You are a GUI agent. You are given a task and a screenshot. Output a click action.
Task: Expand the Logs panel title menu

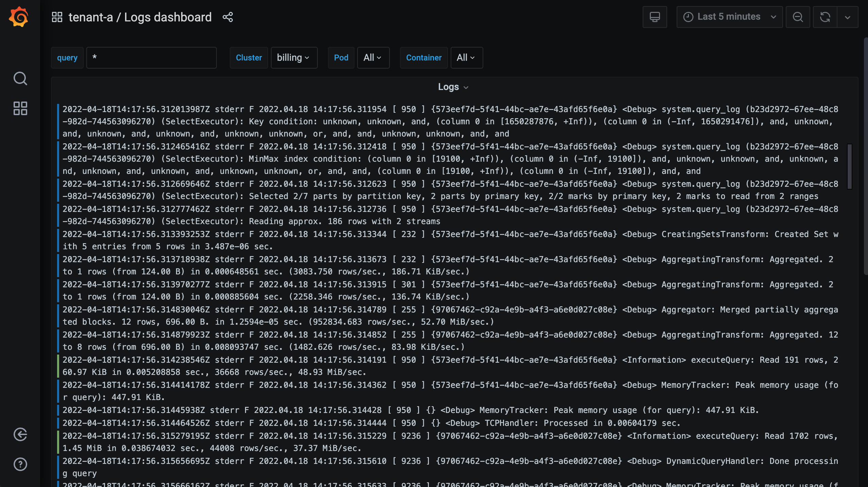(x=453, y=87)
